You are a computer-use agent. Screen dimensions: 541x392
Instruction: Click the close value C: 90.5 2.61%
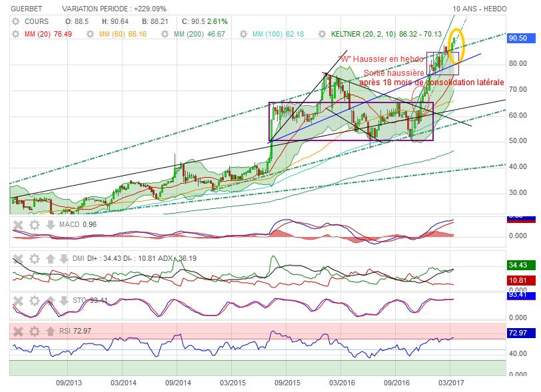pyautogui.click(x=205, y=22)
